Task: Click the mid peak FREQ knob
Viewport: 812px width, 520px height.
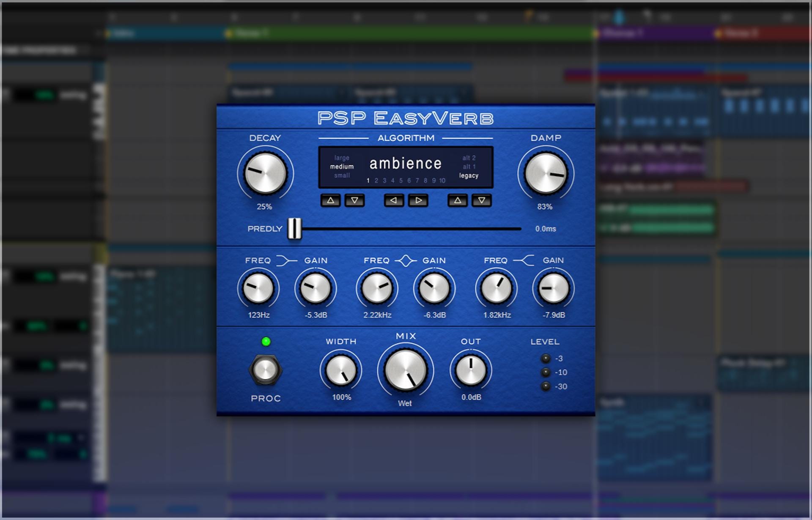Action: point(377,288)
